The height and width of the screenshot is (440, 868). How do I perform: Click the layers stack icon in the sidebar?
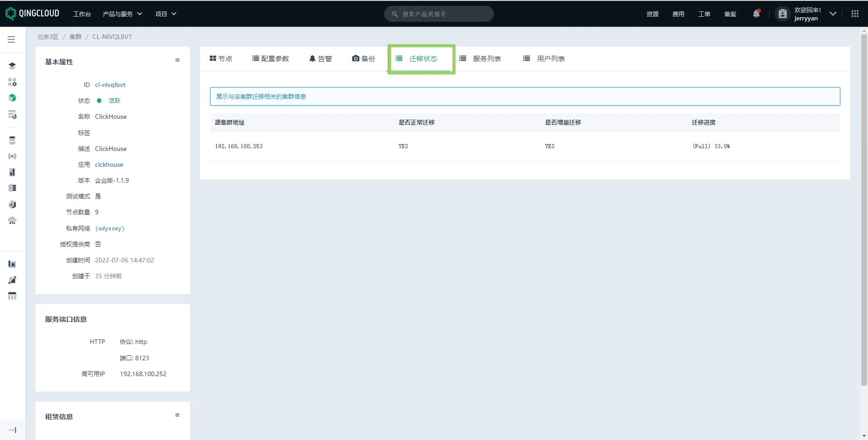click(12, 66)
